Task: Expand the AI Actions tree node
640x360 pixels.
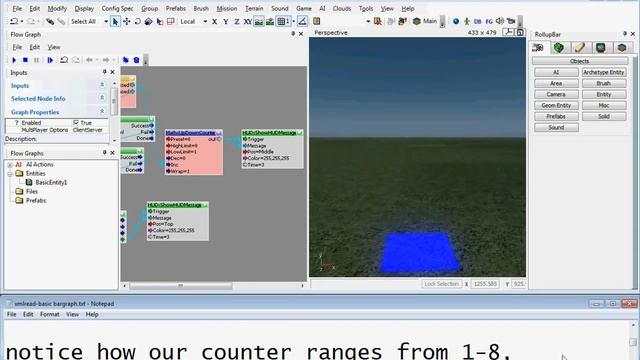Action: point(10,165)
